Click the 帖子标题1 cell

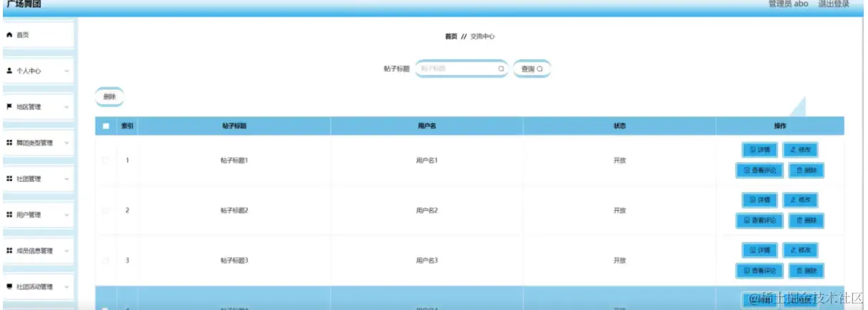coord(234,160)
